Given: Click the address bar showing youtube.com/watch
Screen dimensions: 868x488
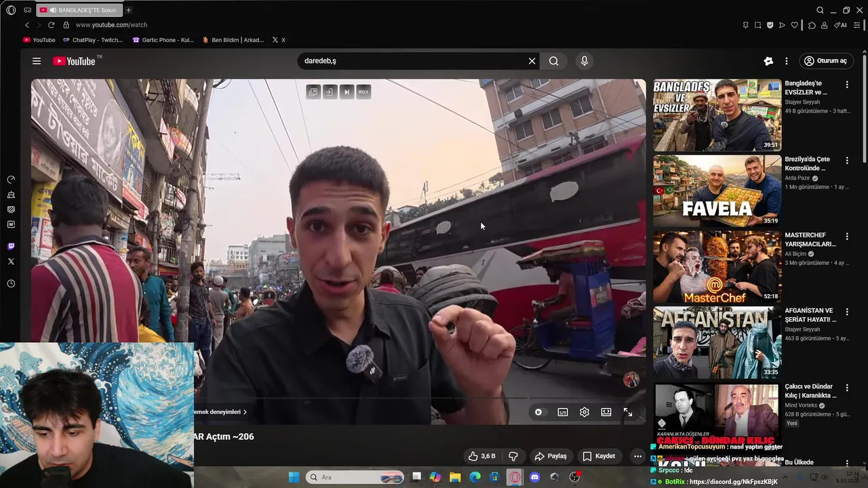Looking at the screenshot, I should click(111, 25).
